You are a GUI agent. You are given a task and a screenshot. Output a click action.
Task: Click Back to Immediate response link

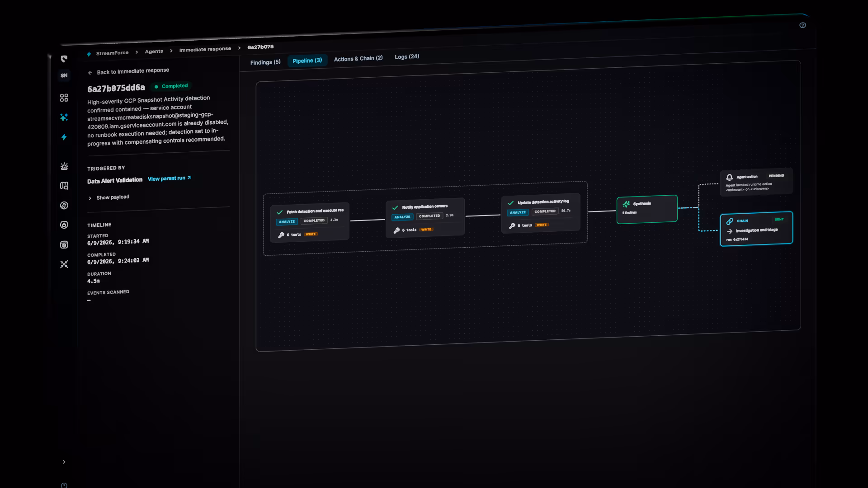coord(128,71)
